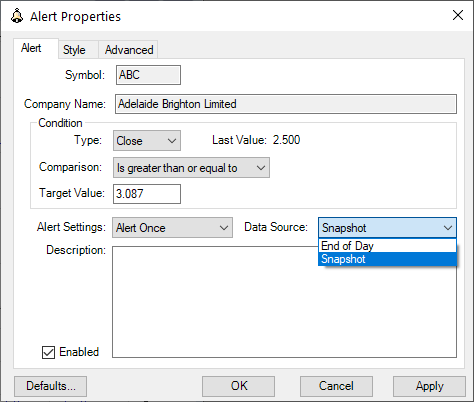Select the Alert tab

[31, 48]
